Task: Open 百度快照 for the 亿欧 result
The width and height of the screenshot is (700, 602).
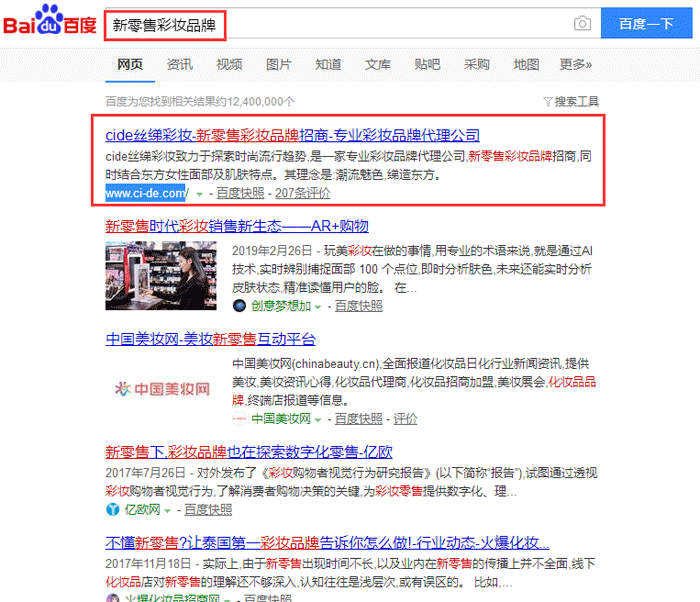Action: click(208, 510)
